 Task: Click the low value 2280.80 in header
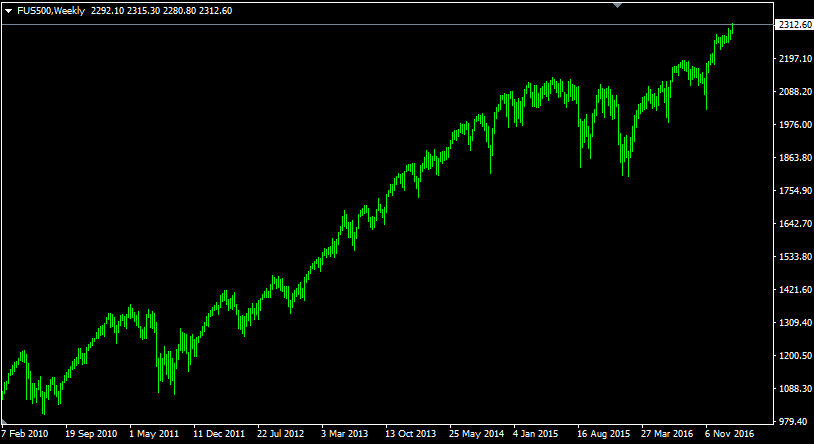pos(179,11)
